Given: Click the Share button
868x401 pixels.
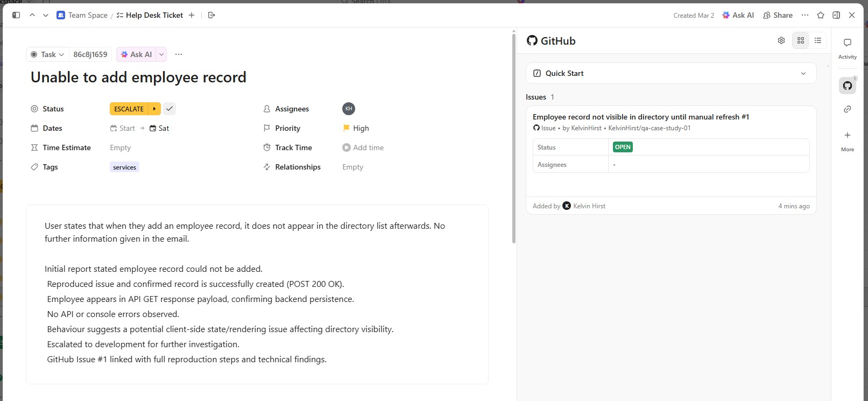Looking at the screenshot, I should tap(778, 15).
